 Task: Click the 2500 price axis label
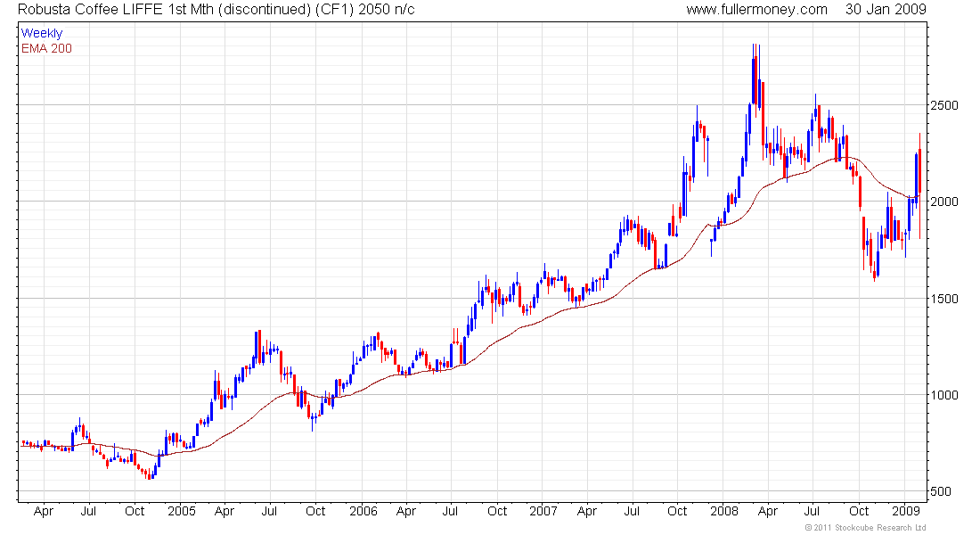[943, 106]
